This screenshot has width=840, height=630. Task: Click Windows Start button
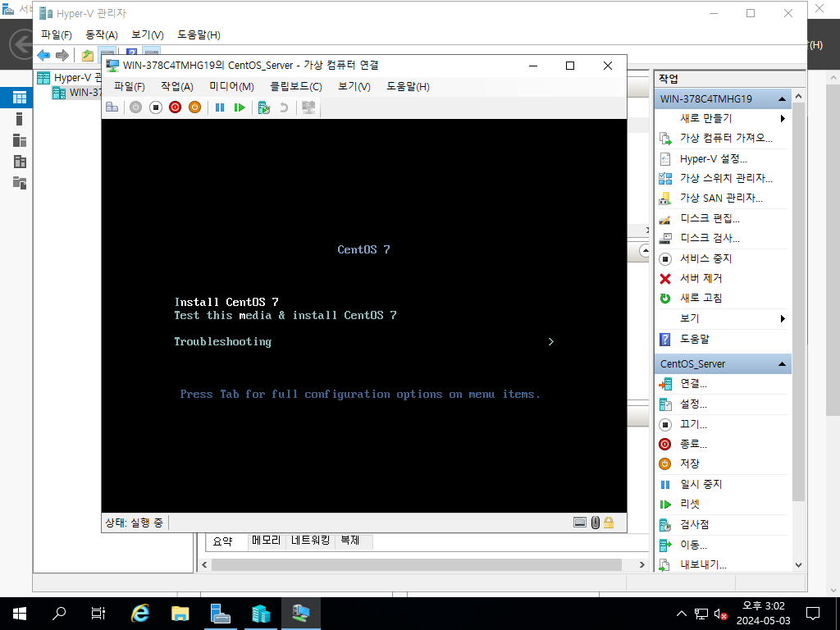pos(20,614)
